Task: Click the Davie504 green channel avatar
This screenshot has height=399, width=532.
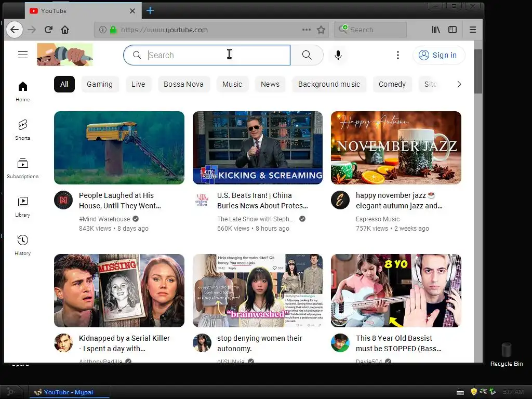Action: click(340, 343)
